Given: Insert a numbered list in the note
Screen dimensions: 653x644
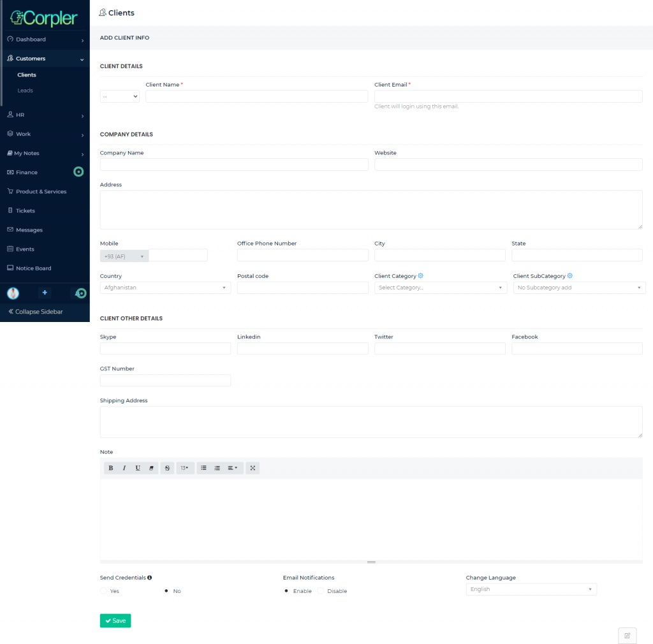Looking at the screenshot, I should point(217,467).
